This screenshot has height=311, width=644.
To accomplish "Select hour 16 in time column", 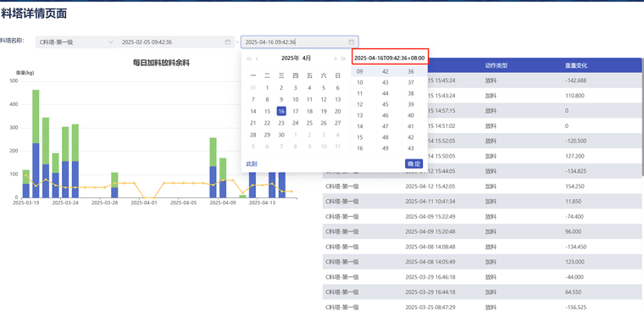I will (x=360, y=148).
